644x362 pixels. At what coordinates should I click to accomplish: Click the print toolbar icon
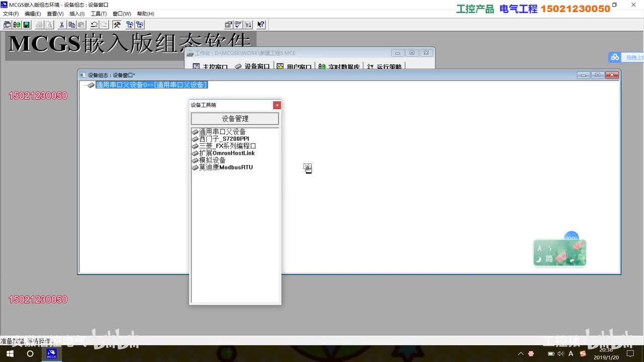click(40, 24)
